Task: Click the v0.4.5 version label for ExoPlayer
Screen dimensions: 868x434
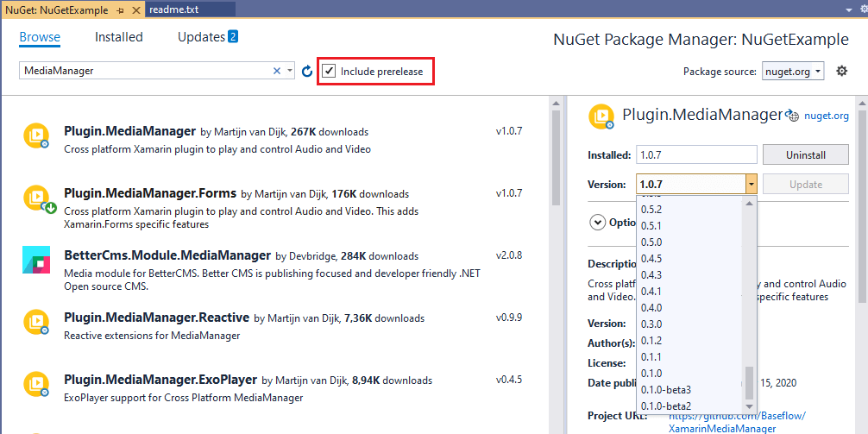Action: (x=509, y=380)
